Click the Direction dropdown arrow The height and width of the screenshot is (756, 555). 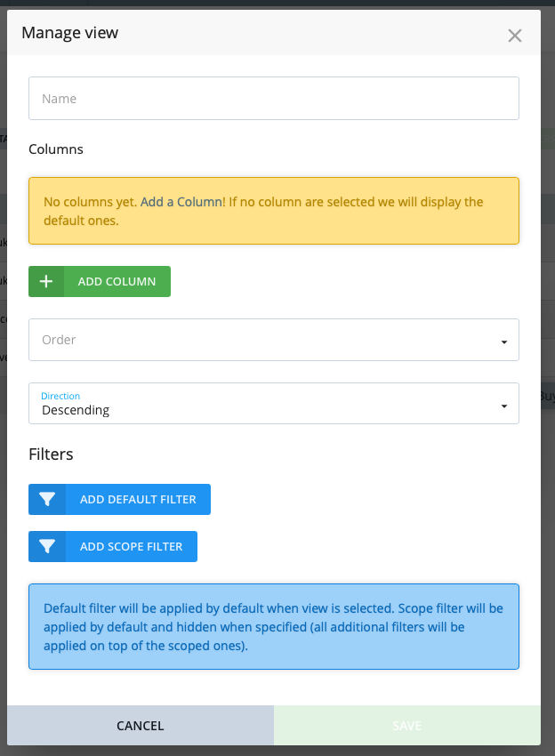click(x=504, y=406)
